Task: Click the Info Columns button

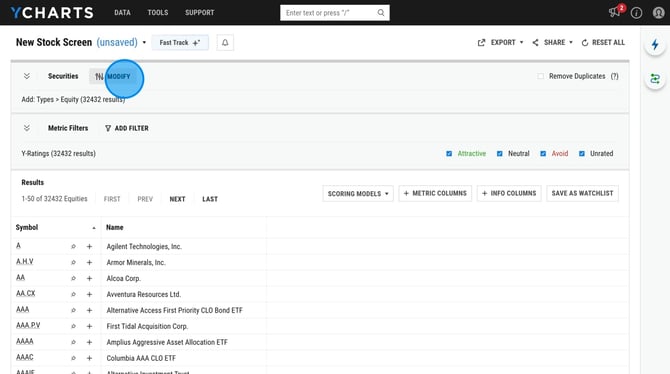Action: pos(509,193)
